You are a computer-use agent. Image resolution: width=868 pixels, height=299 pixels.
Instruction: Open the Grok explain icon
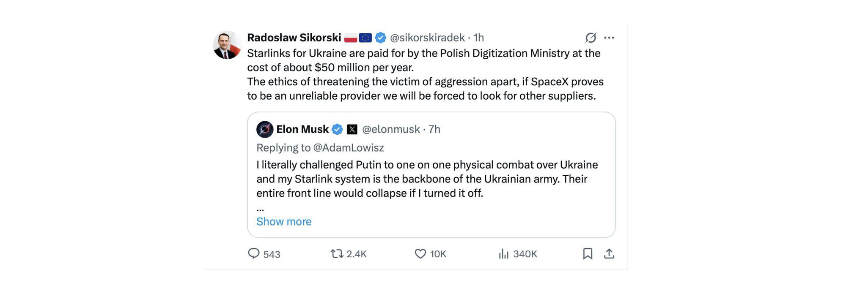coord(591,38)
